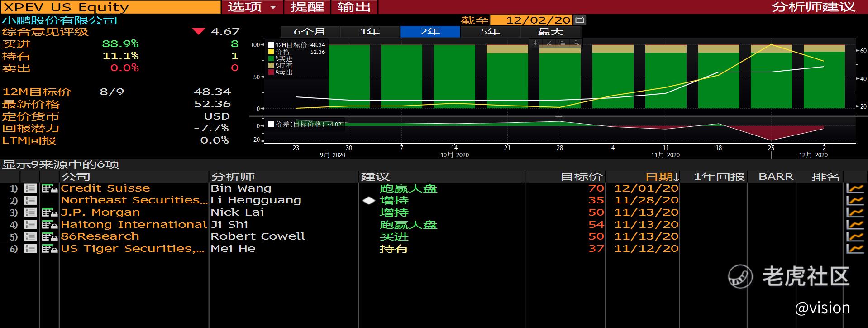Click the locked spreadsheet icon for US Tiger Securities
Viewport: 868px width, 328px height.
pos(49,249)
